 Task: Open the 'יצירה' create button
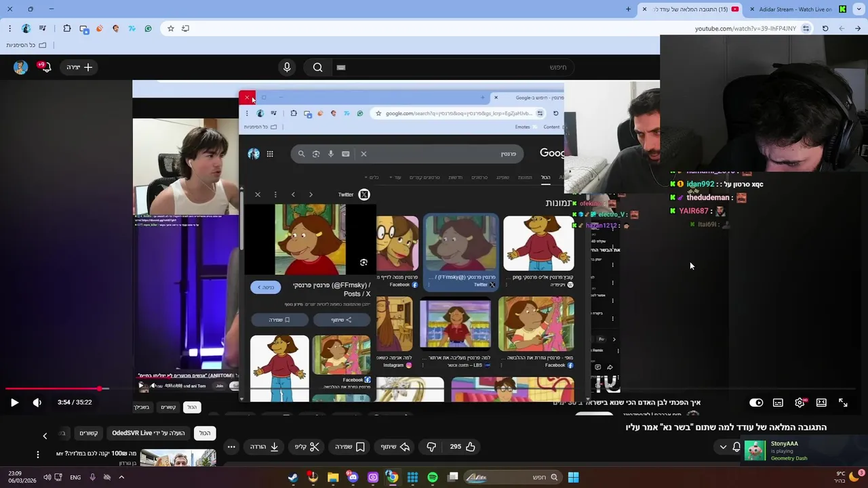[x=79, y=67]
